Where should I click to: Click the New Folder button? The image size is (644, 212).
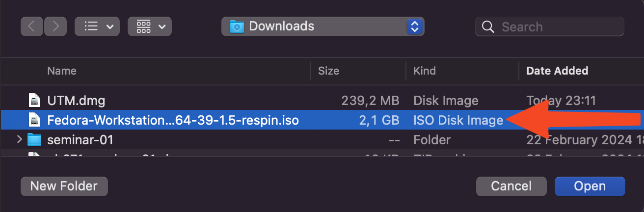[x=64, y=186]
